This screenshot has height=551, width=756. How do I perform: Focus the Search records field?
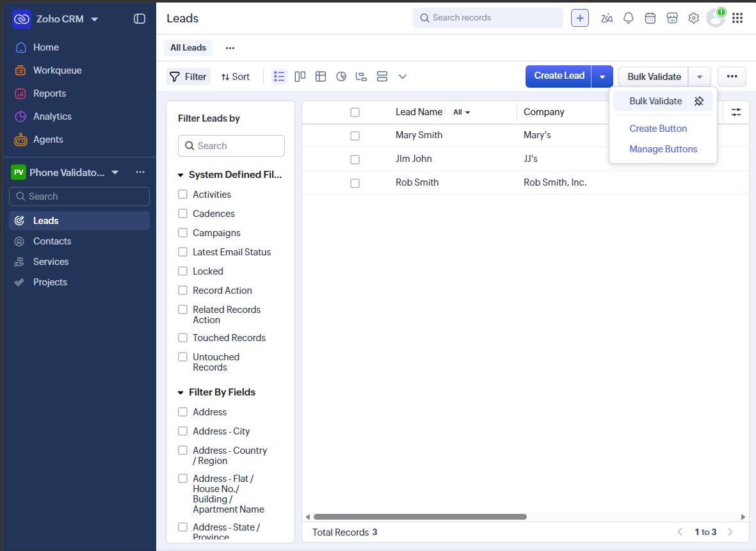click(488, 18)
